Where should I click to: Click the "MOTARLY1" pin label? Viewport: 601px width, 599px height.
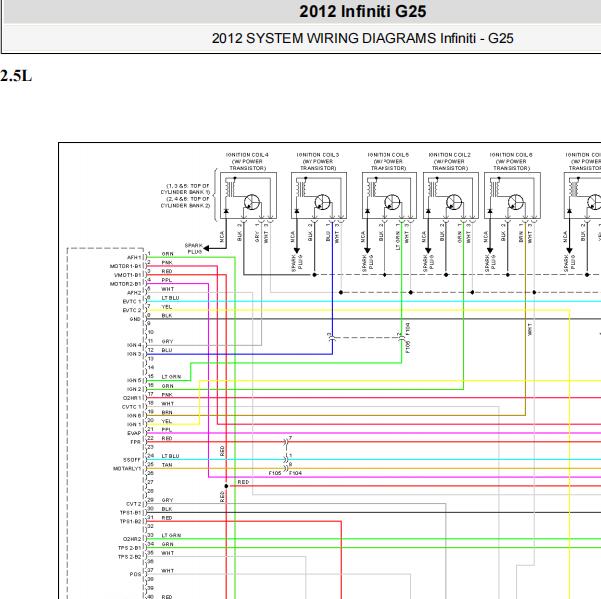tap(127, 469)
